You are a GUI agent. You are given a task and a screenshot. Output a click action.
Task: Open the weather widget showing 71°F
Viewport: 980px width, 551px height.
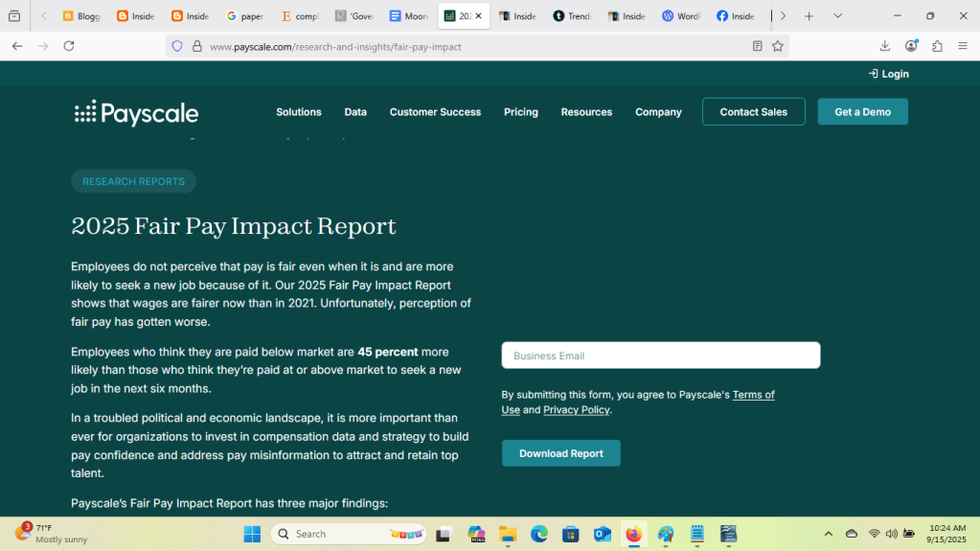pos(51,534)
